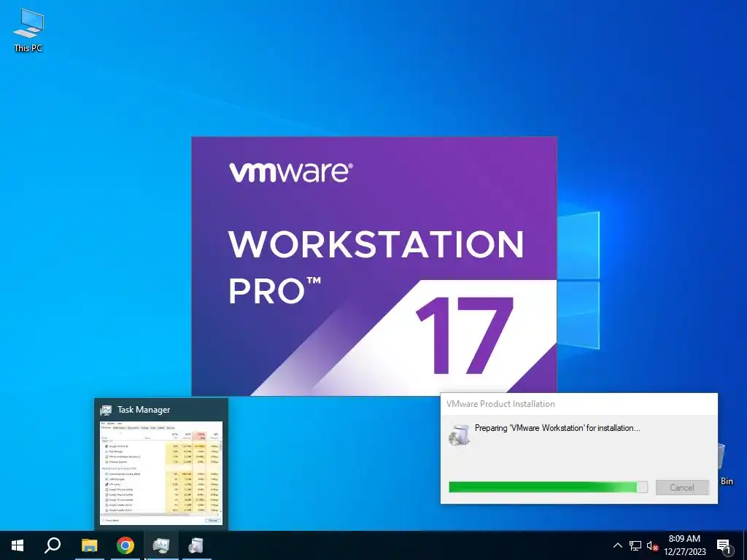Click the Task Manager preview thumbnail
This screenshot has height=560, width=747.
click(x=161, y=472)
